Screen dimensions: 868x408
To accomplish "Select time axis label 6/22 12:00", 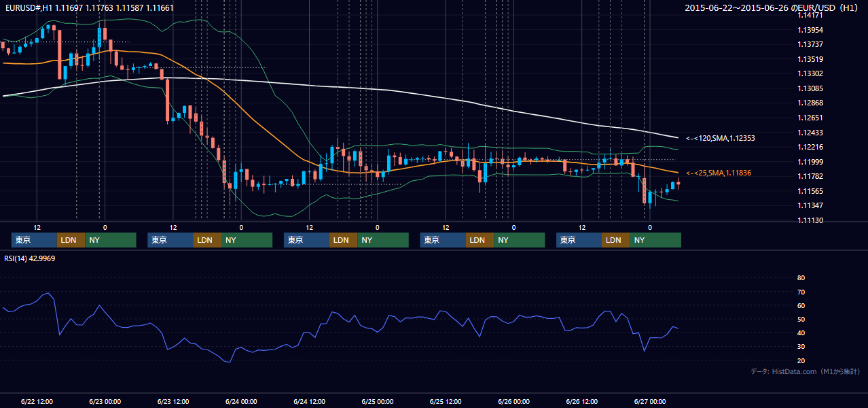I will 37,402.
